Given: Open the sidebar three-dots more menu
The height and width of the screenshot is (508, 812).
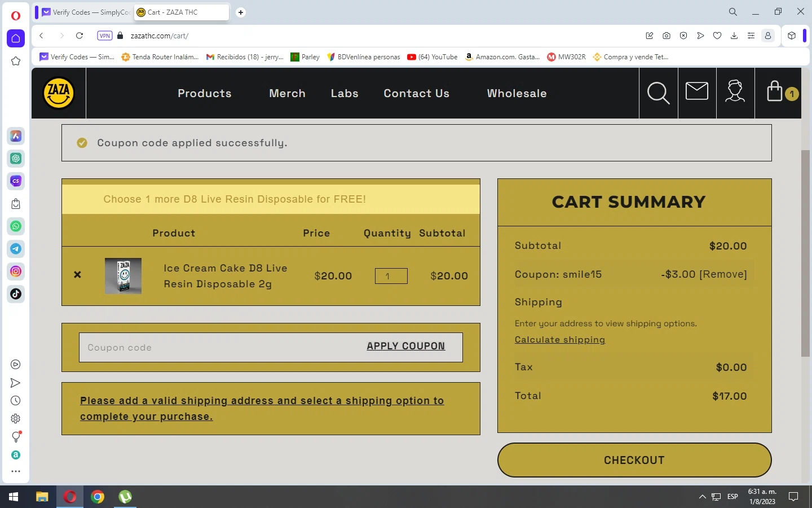Looking at the screenshot, I should [x=16, y=471].
